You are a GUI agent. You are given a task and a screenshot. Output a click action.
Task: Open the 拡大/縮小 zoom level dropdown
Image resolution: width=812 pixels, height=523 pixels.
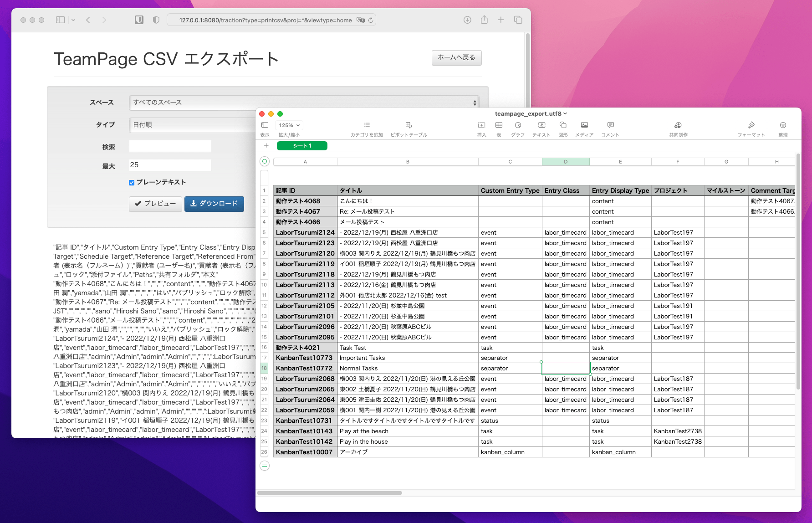289,125
